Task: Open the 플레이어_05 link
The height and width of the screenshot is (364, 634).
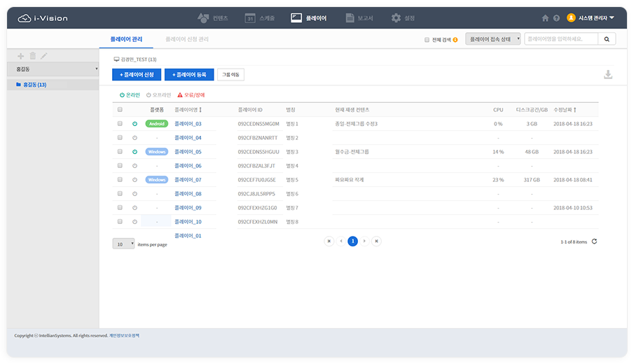Action: click(188, 152)
